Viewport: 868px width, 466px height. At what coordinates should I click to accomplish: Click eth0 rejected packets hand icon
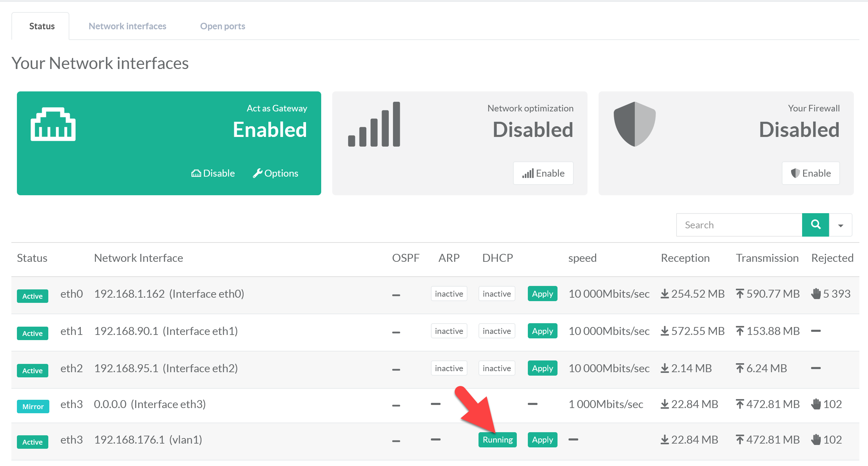pos(816,294)
